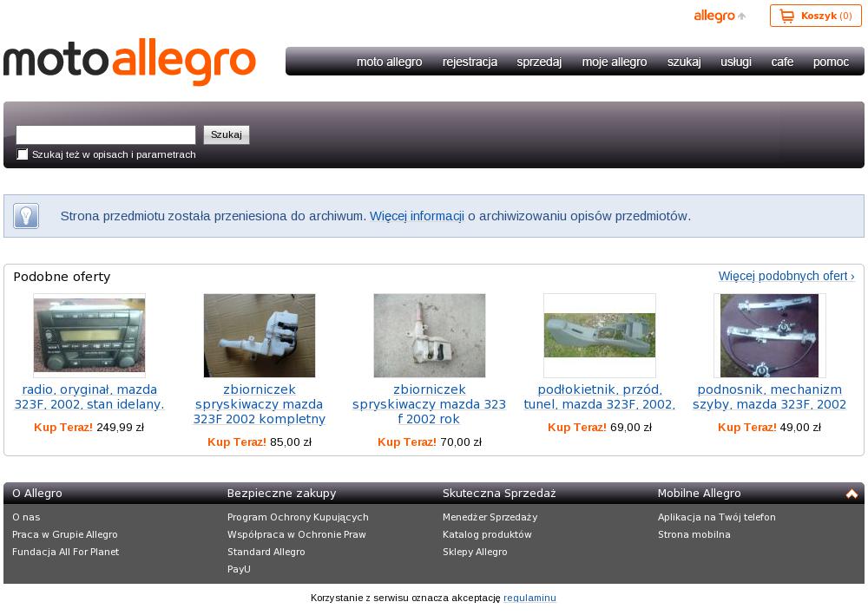Click 'Skuteczna Sprzedaż' footer heading
The height and width of the screenshot is (615, 868).
coord(499,494)
